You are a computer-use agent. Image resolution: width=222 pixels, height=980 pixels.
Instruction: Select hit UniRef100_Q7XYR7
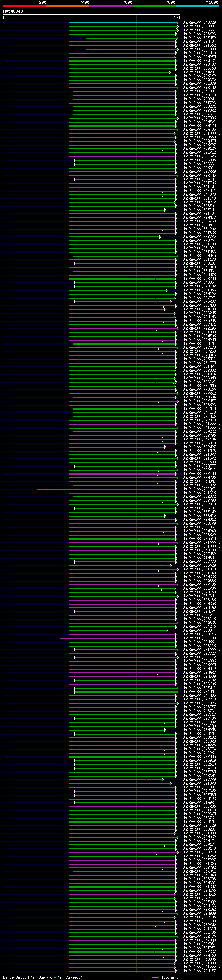199,145
